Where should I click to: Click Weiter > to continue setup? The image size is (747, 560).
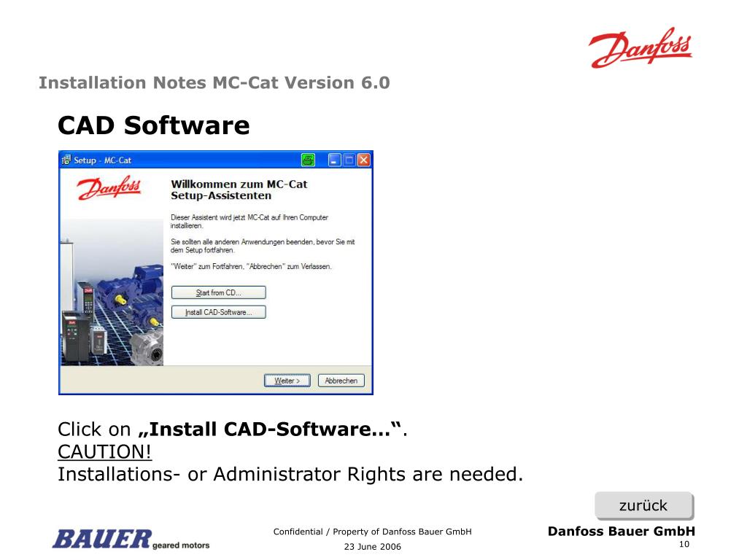pyautogui.click(x=287, y=381)
